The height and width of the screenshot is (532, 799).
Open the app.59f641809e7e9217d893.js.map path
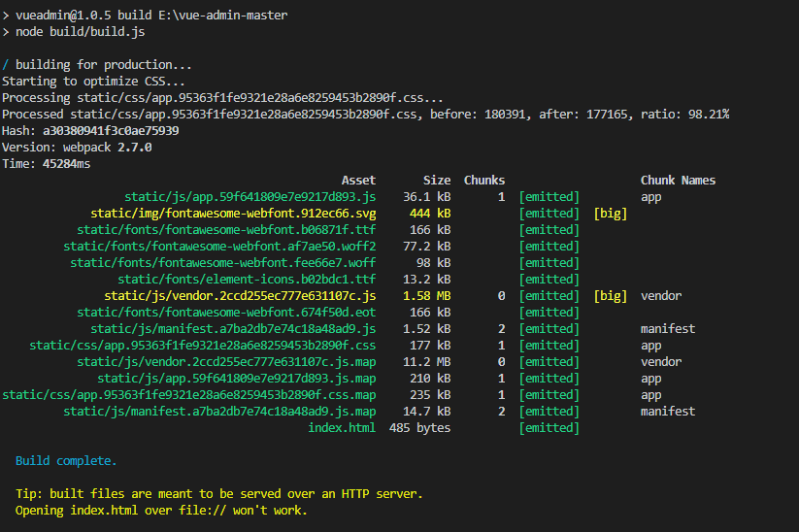(x=236, y=379)
